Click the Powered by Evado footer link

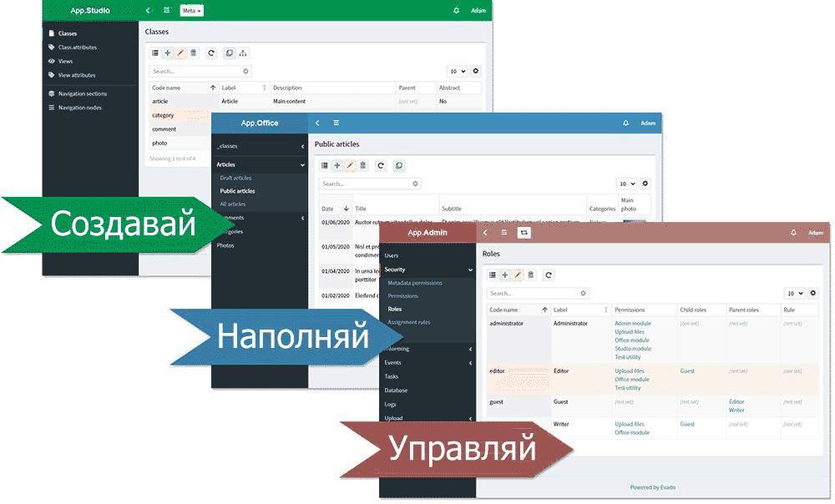(x=653, y=487)
